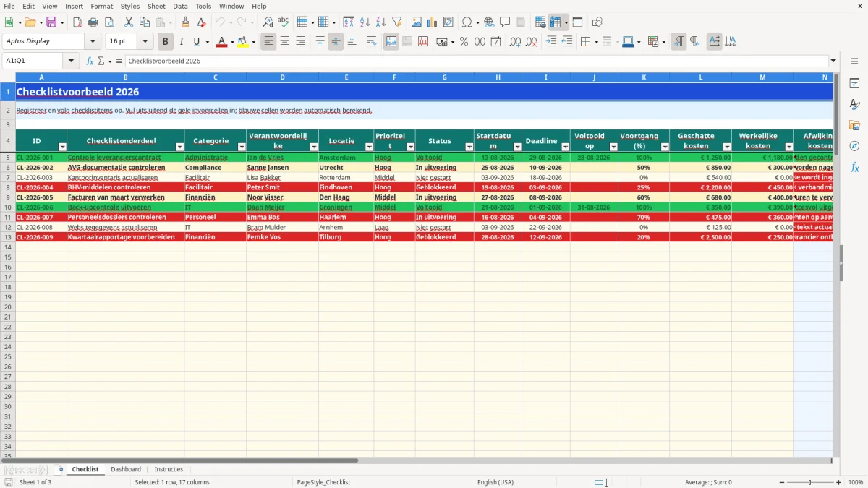
Task: Open the File menu
Action: coord(9,6)
